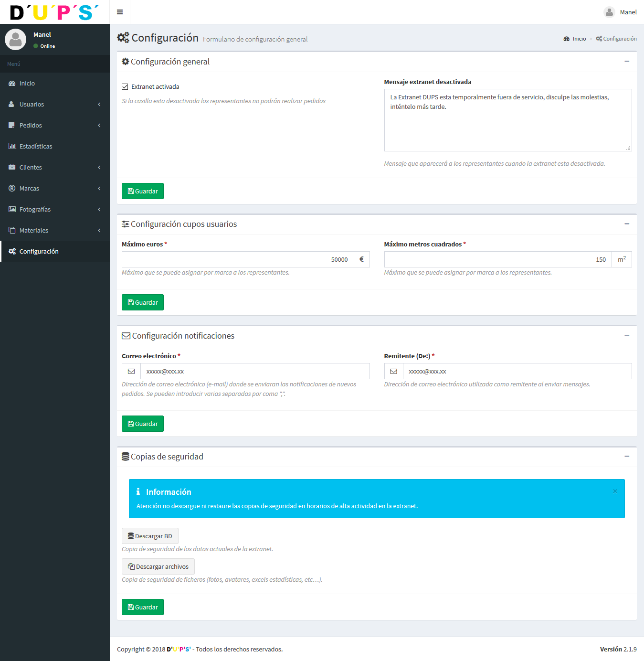Open the Clientes menu item
Screen dimensions: 644x661
[x=55, y=167]
